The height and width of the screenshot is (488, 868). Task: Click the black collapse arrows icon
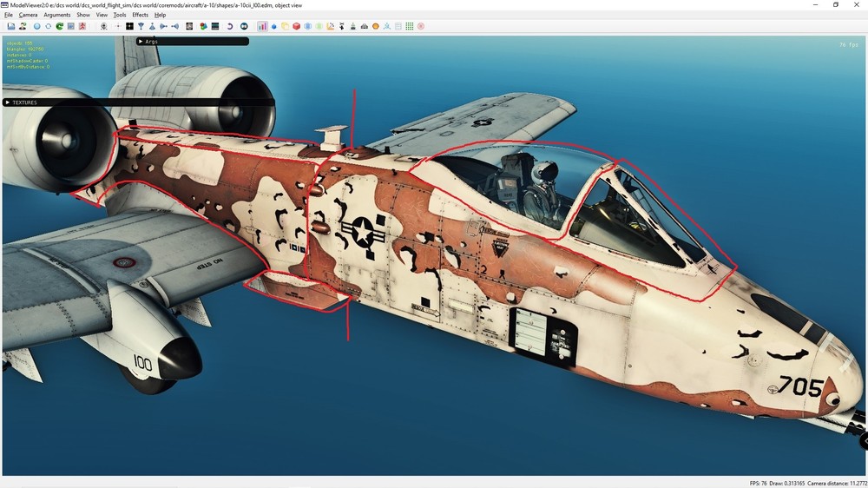coord(341,26)
